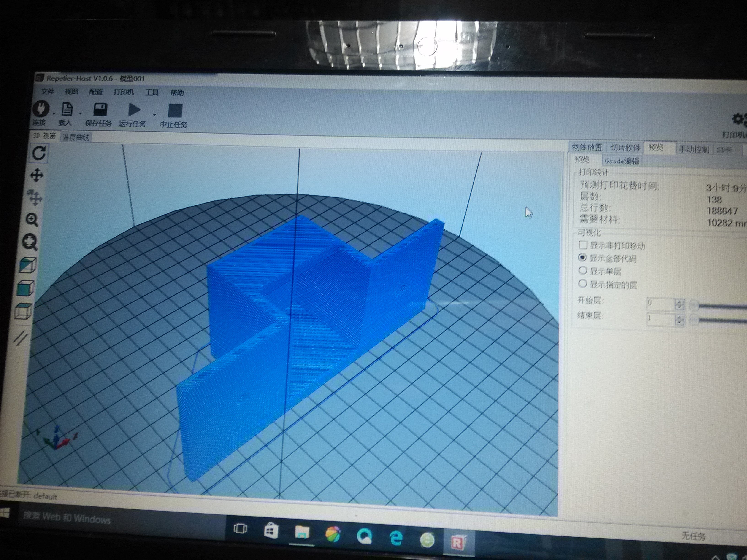The image size is (747, 560).
Task: Switch to the 温度曲线 tab
Action: [76, 137]
